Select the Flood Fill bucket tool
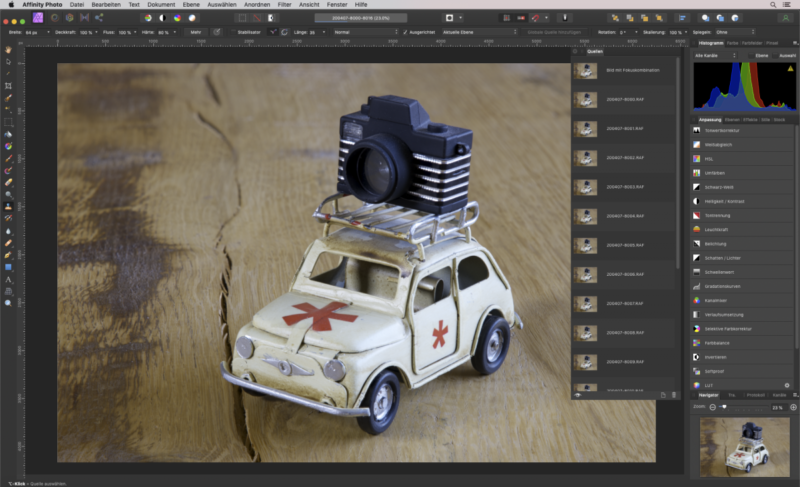The height and width of the screenshot is (487, 800). [x=8, y=135]
